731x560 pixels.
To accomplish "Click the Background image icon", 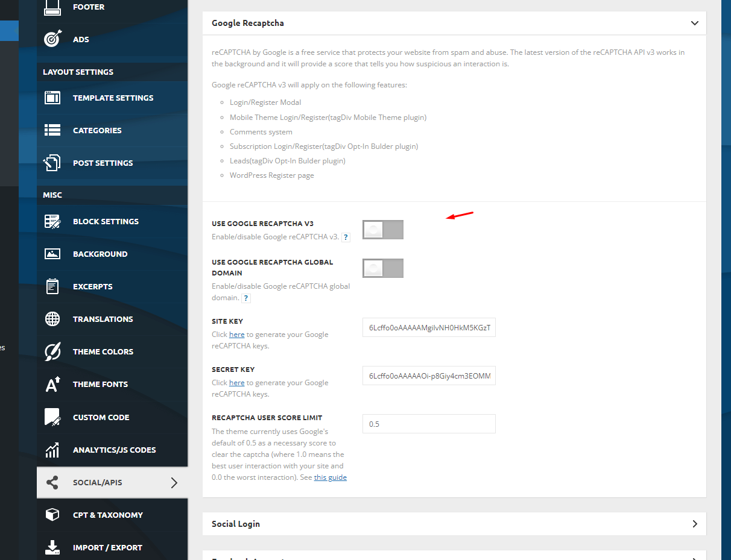I will [52, 254].
